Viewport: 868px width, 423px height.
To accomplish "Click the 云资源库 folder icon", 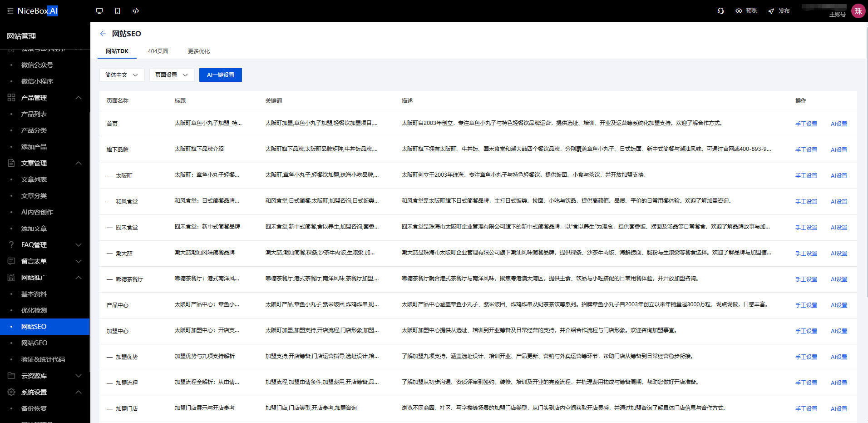I will 11,376.
